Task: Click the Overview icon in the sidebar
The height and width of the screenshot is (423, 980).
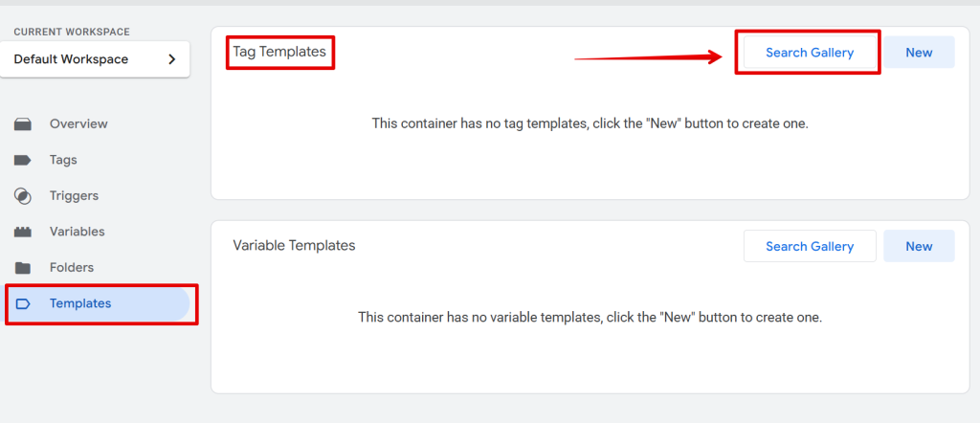Action: [x=23, y=124]
